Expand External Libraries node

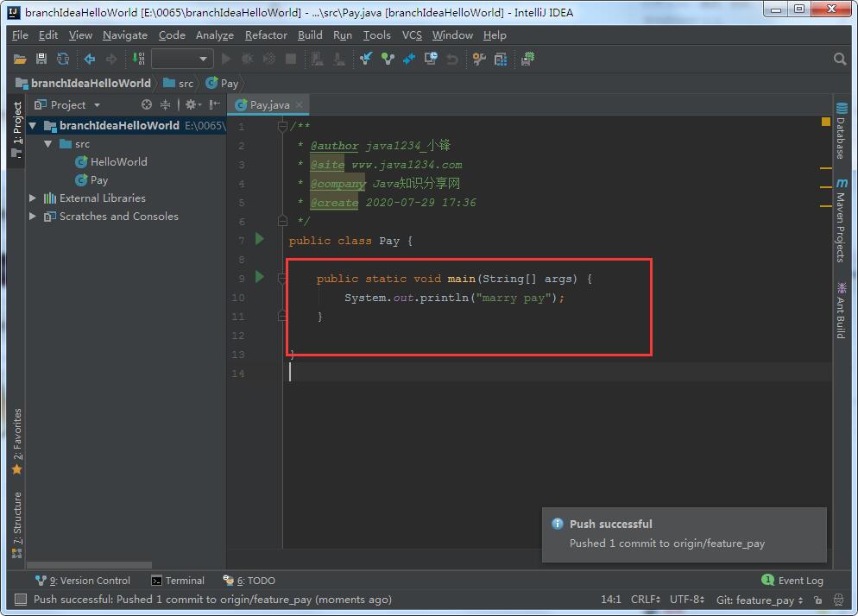click(32, 198)
